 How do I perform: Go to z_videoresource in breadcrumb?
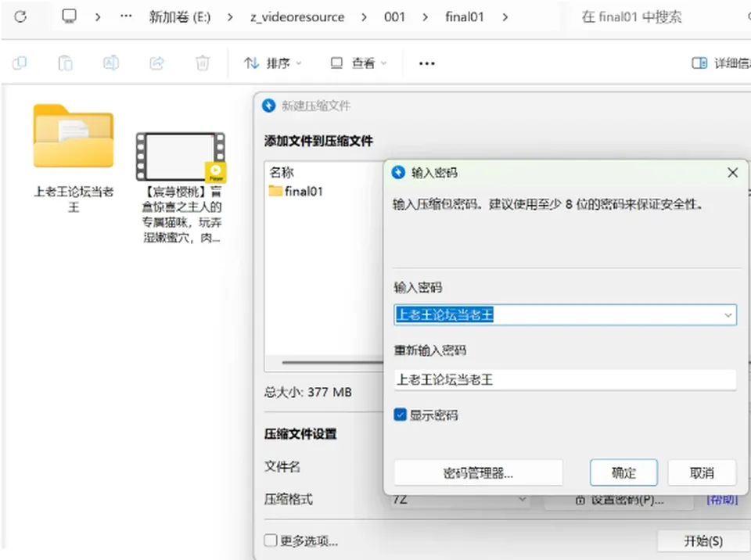(297, 17)
